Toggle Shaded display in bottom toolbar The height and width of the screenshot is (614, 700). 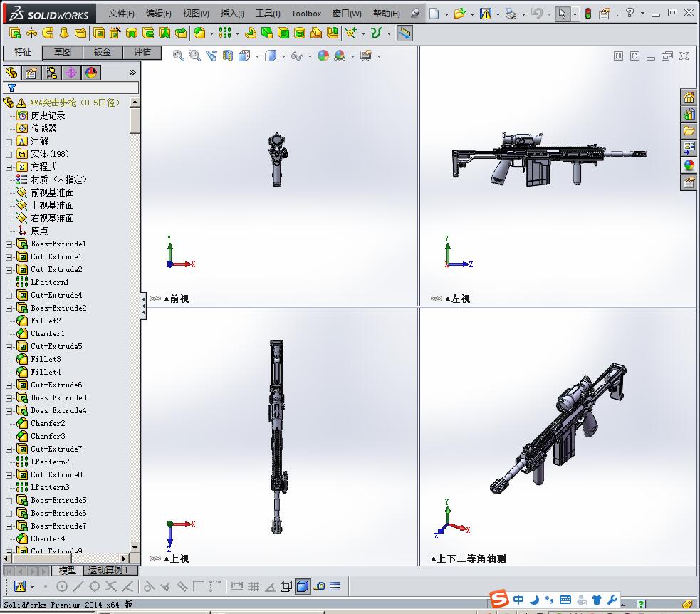[x=303, y=586]
